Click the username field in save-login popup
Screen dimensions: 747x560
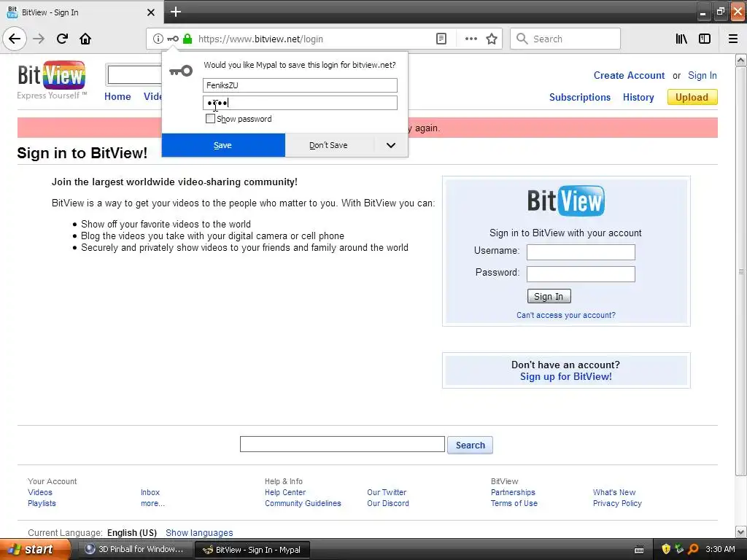tap(300, 85)
